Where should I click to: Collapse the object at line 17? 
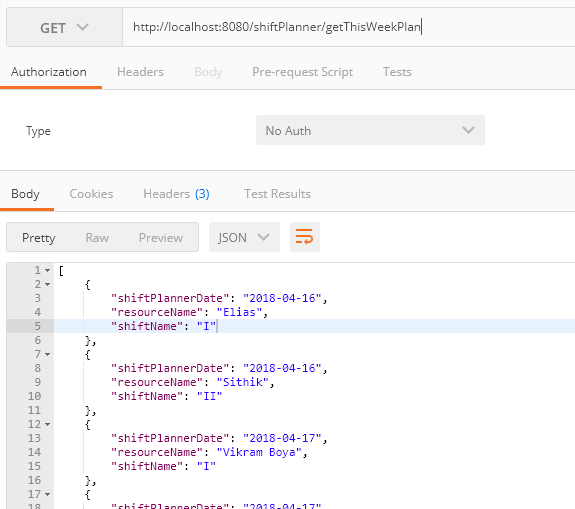[x=48, y=495]
